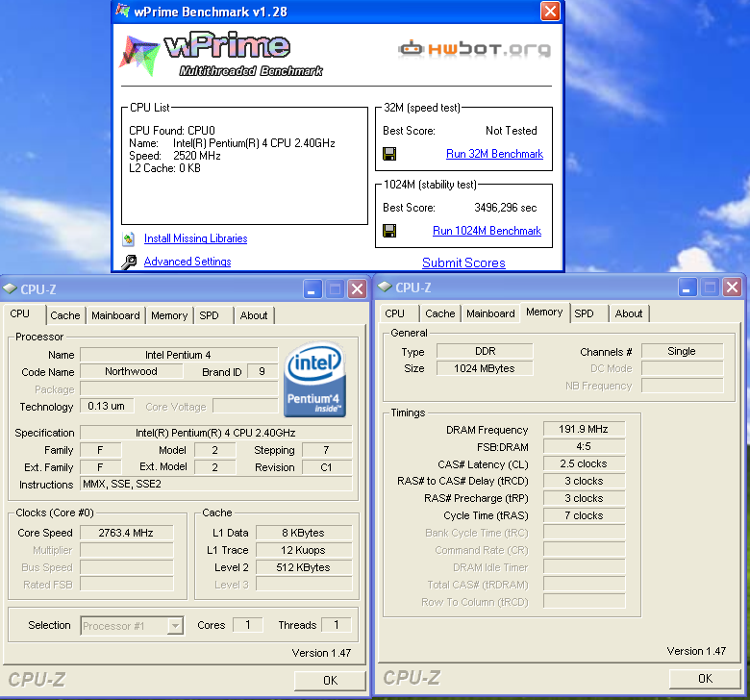750x700 pixels.
Task: Click the Threads count field
Action: [x=337, y=625]
